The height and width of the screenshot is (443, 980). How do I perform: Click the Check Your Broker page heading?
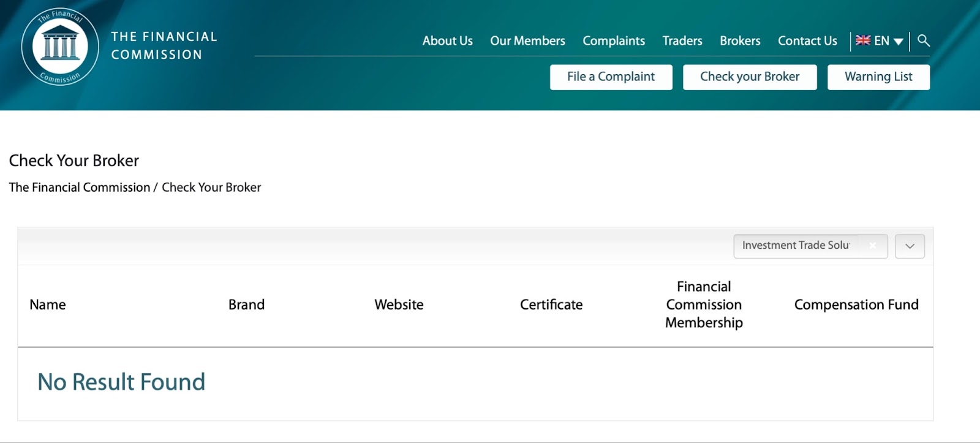[74, 161]
